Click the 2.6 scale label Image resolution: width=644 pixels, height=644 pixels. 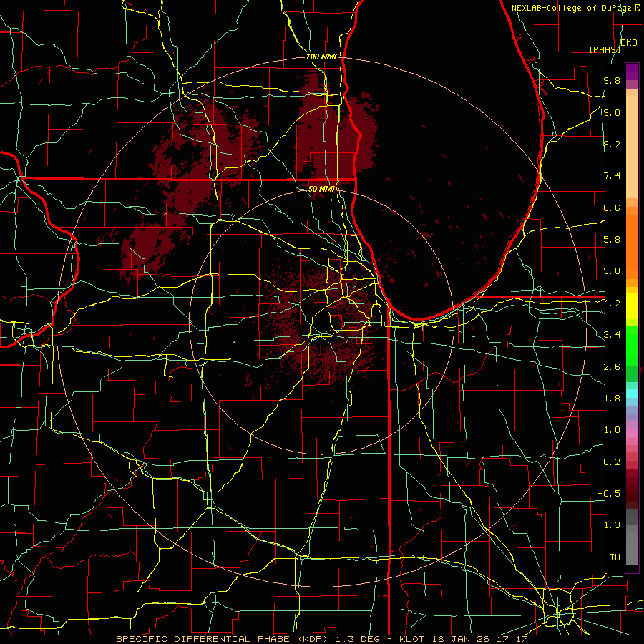point(612,366)
